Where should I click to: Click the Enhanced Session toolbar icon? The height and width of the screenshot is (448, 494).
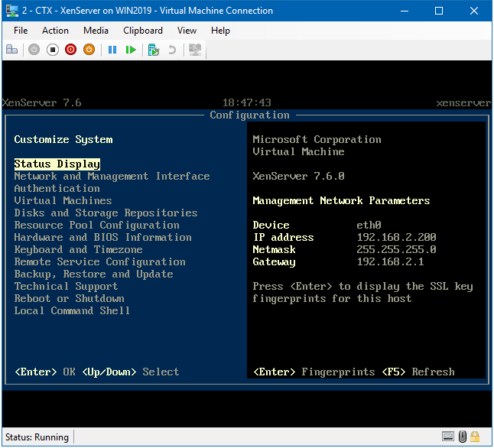(x=195, y=50)
